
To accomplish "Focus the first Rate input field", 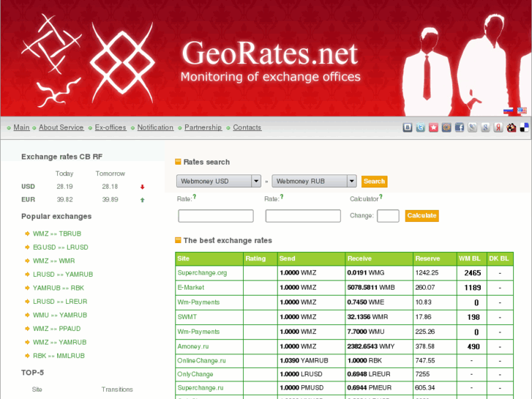I will [x=216, y=216].
